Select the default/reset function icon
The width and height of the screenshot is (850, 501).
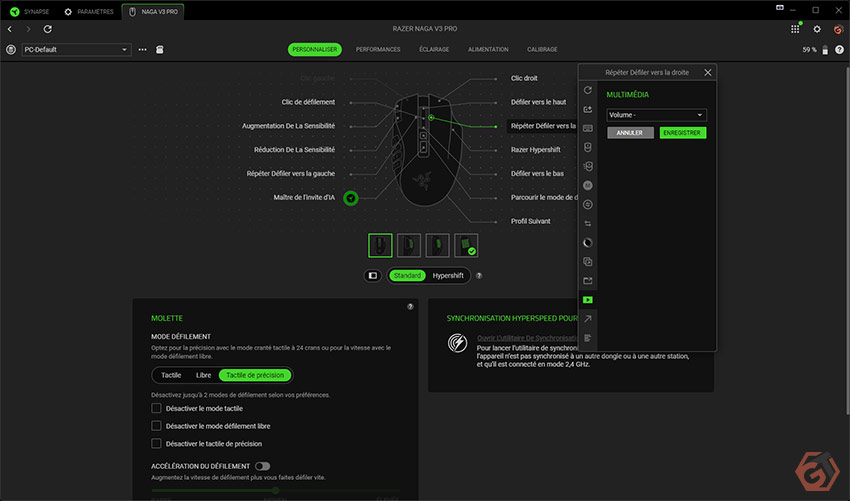pyautogui.click(x=588, y=90)
